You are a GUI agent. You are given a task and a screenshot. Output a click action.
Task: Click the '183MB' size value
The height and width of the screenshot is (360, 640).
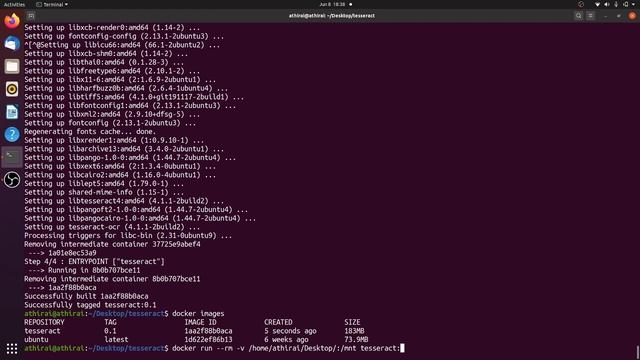354,331
